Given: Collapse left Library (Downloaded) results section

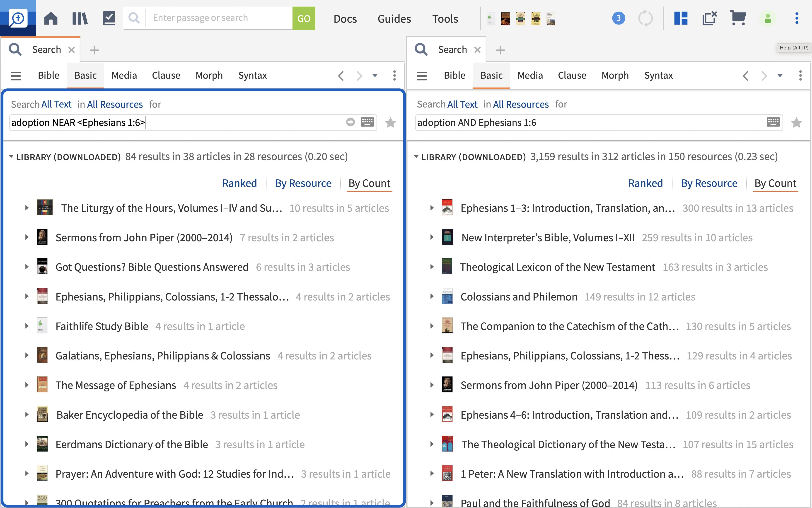Looking at the screenshot, I should [11, 156].
